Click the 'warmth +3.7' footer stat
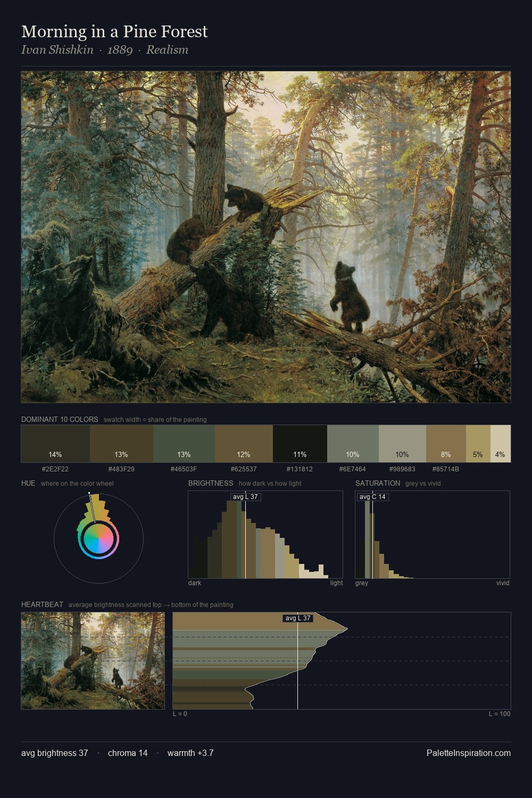The height and width of the screenshot is (798, 532). [x=190, y=753]
